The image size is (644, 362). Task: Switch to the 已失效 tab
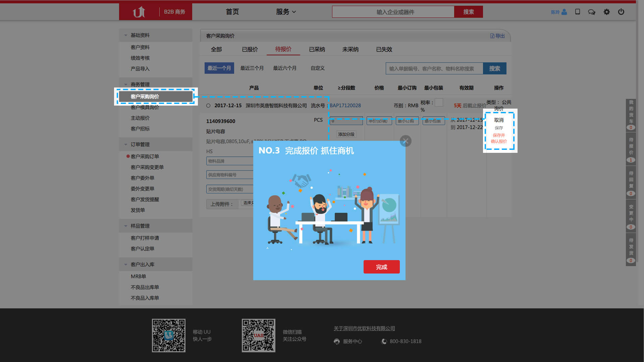click(384, 49)
